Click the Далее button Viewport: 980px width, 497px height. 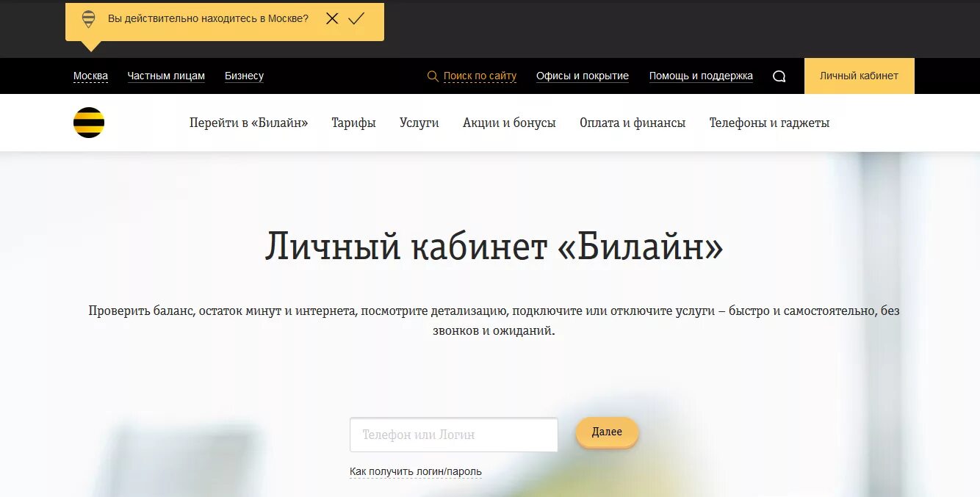point(607,432)
